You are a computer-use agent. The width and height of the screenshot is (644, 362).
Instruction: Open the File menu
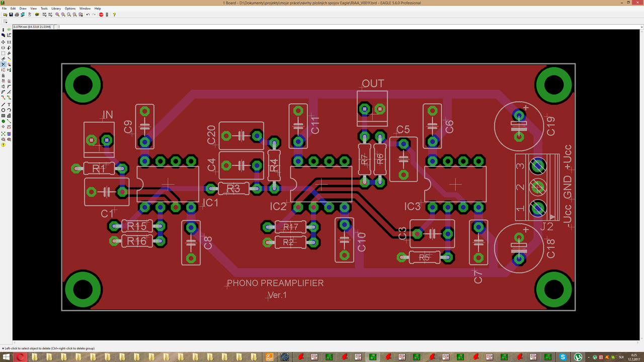point(5,9)
